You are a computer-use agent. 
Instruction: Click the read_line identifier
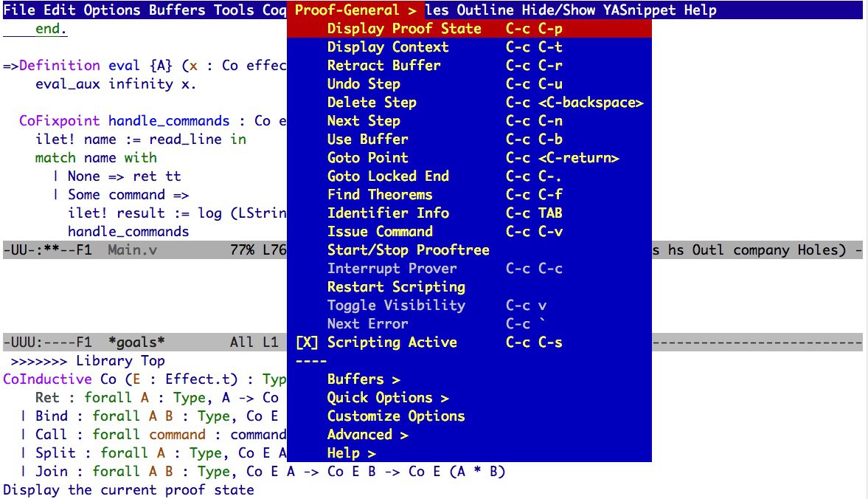pos(185,140)
